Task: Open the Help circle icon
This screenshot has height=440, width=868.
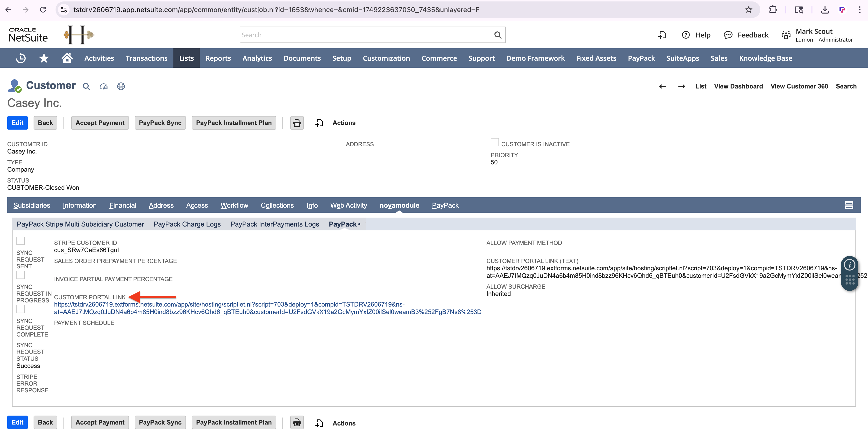Action: 686,35
